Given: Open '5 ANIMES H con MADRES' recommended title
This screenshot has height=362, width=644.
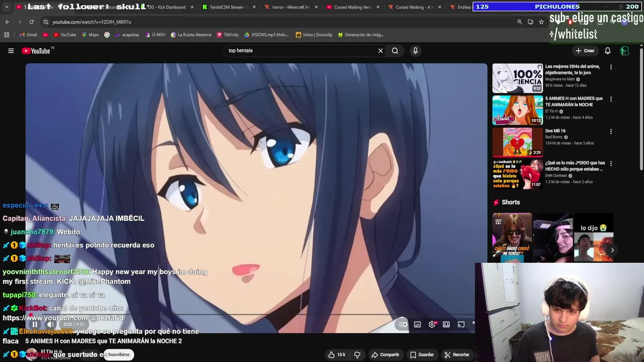Looking at the screenshot, I should click(x=574, y=102).
